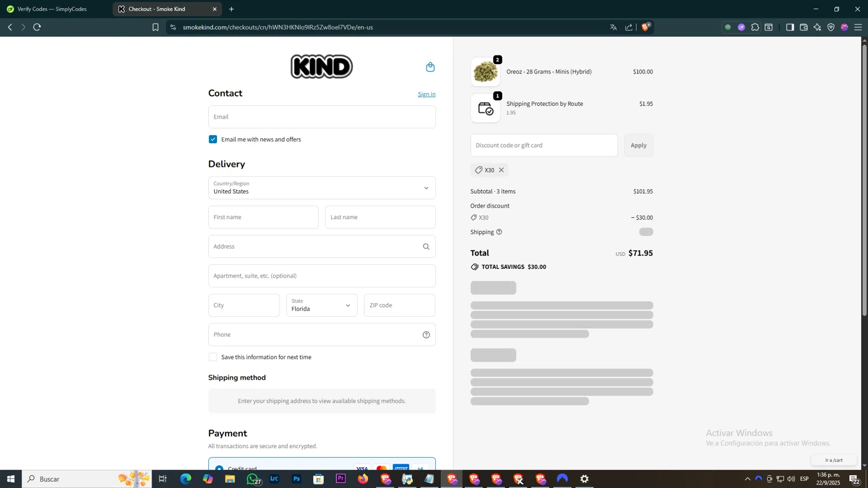The height and width of the screenshot is (488, 868).
Task: Toggle Email me with news and offers
Action: click(213, 139)
